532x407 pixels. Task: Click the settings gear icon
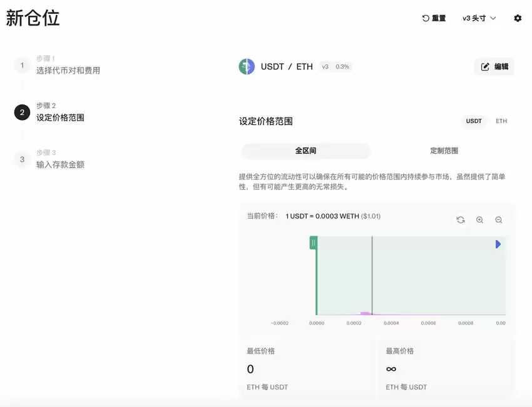pos(518,18)
